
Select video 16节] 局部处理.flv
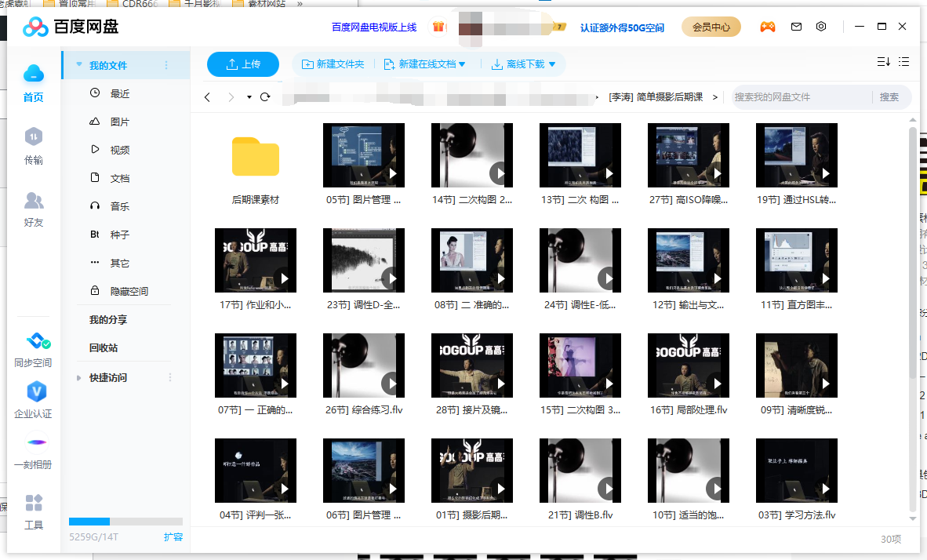688,365
